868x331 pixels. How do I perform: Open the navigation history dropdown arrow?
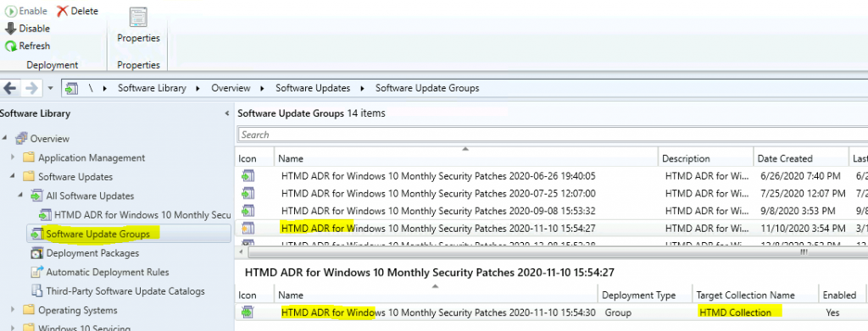coord(50,88)
